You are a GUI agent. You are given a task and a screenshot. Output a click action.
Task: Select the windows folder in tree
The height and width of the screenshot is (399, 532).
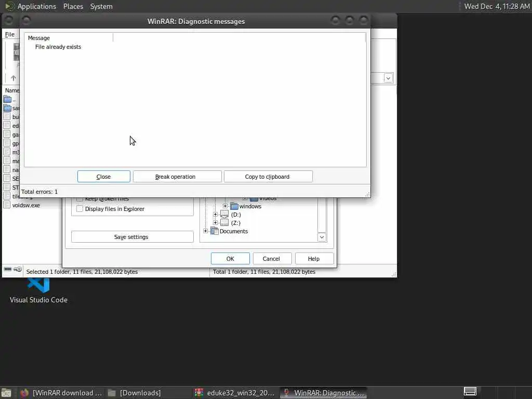click(x=250, y=206)
